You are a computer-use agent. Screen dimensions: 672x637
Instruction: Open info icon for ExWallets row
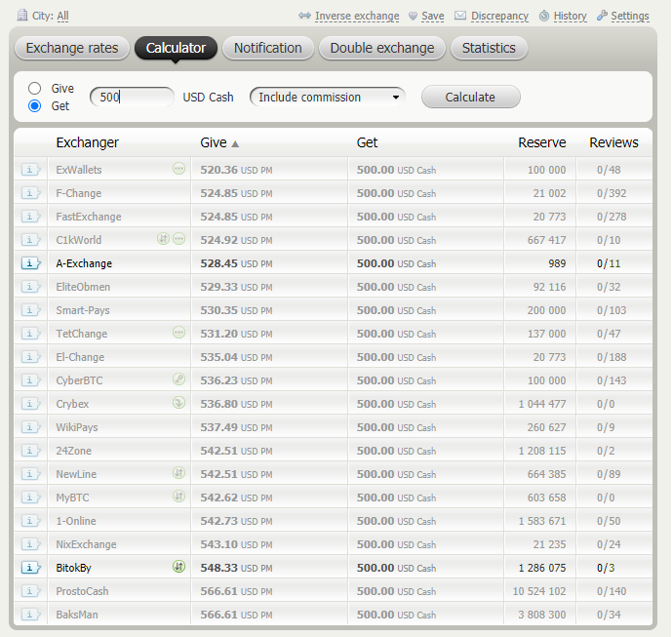[x=30, y=170]
